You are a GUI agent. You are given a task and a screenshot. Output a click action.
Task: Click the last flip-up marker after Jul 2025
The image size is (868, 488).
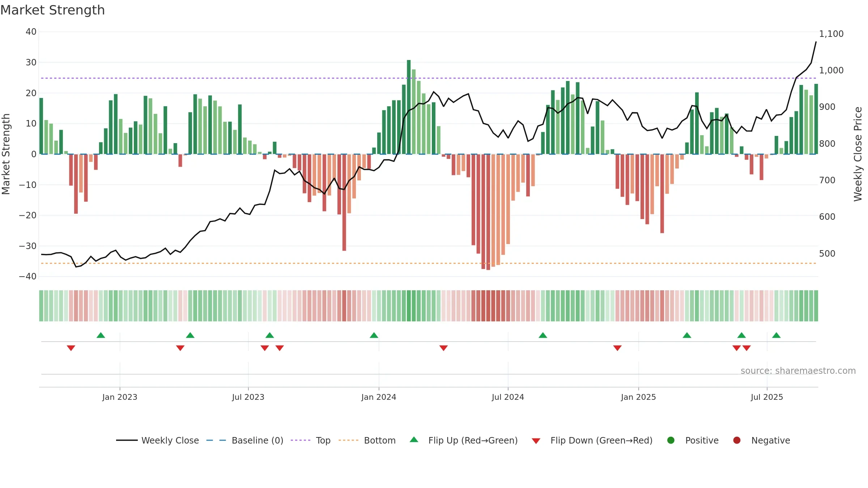tap(776, 335)
